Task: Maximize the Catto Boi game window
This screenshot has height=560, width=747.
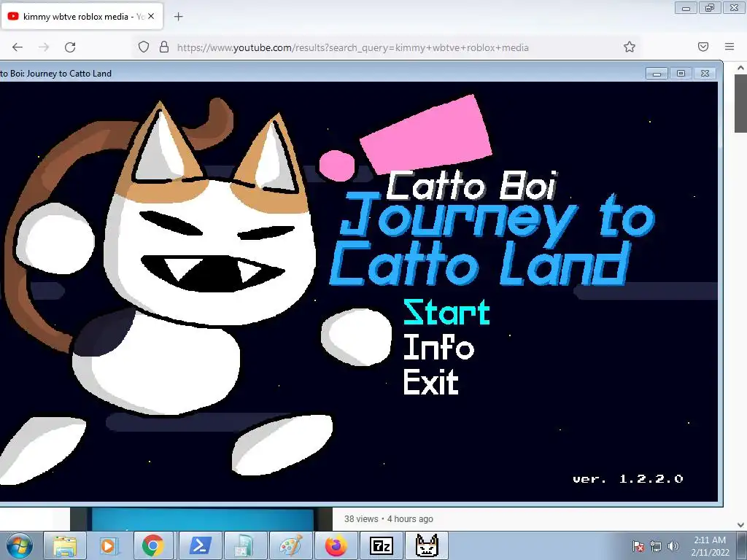Action: 681,74
